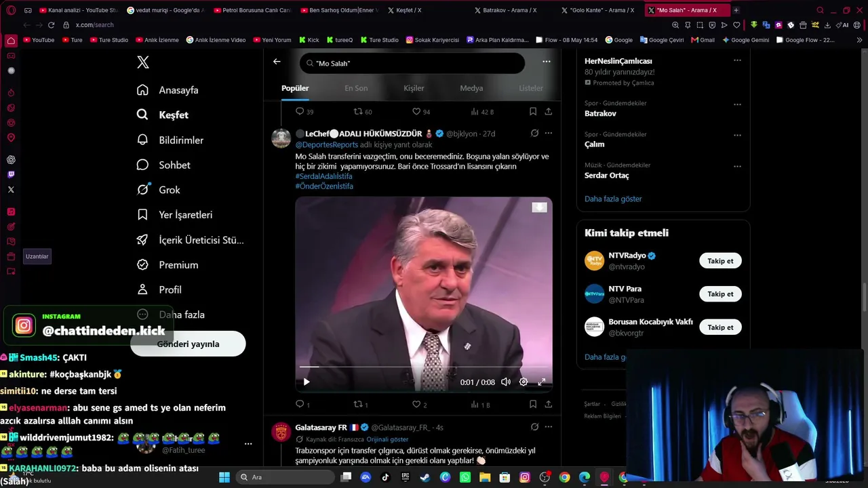Image resolution: width=868 pixels, height=488 pixels.
Task: Expand Daha fazla sidebar menu
Action: [x=171, y=314]
